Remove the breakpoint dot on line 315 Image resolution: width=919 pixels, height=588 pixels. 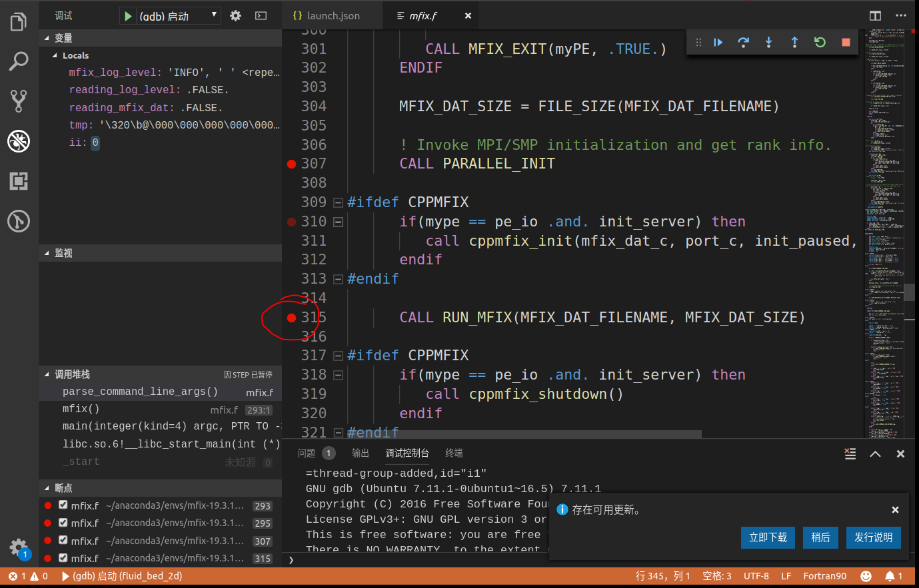(x=291, y=318)
